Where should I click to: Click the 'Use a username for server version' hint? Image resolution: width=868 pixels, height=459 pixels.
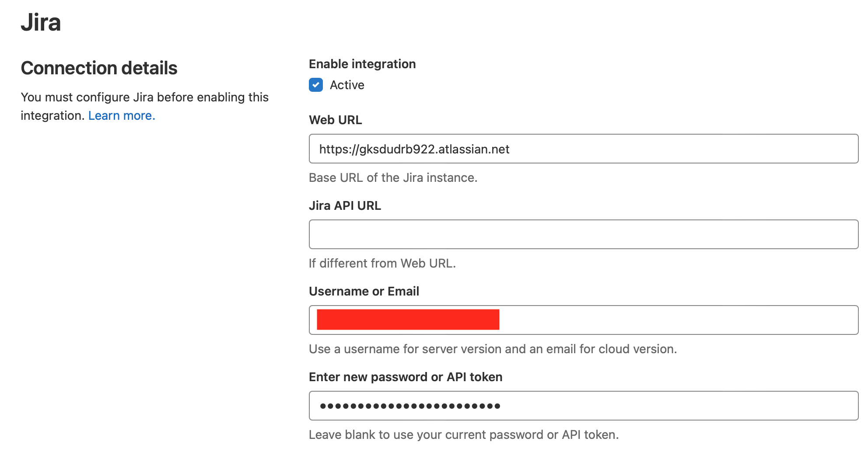(x=493, y=349)
